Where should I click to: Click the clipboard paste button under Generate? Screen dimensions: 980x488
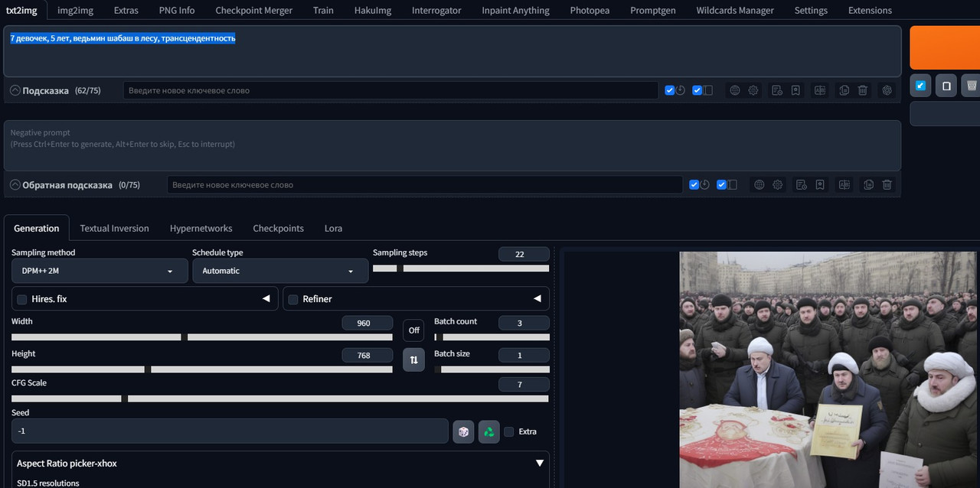pos(946,86)
